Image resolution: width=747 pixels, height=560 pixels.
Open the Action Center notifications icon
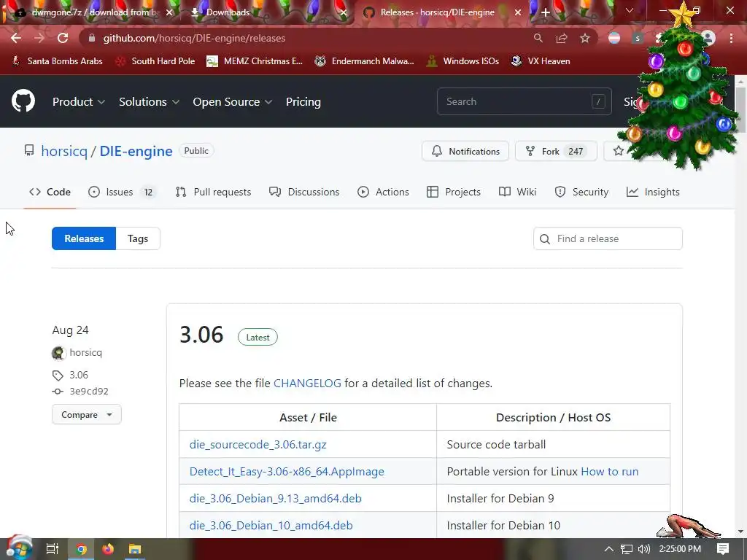coord(723,549)
